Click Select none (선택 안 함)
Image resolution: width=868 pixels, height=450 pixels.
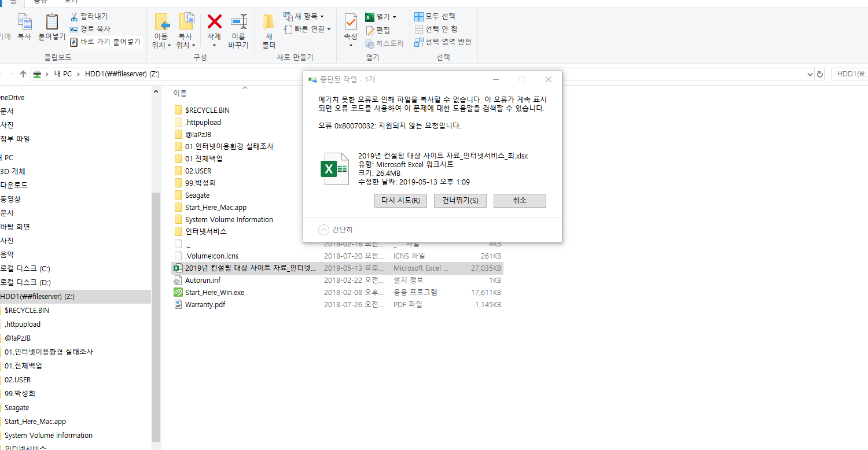point(436,29)
